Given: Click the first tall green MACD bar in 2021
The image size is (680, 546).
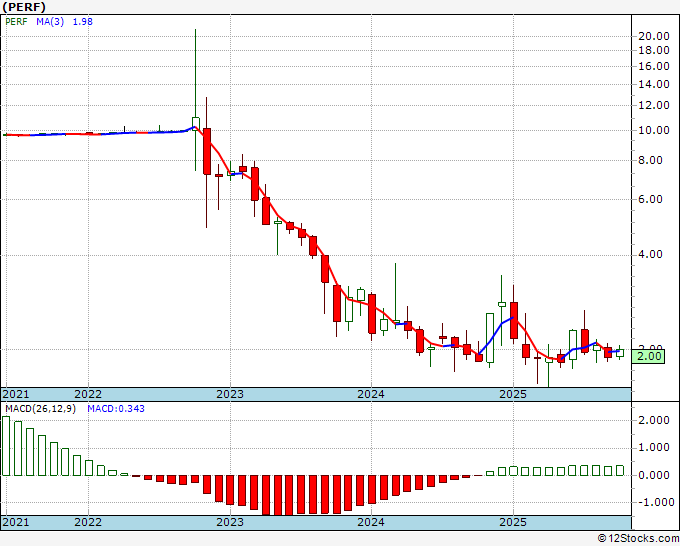Looking at the screenshot, I should [x=6, y=446].
